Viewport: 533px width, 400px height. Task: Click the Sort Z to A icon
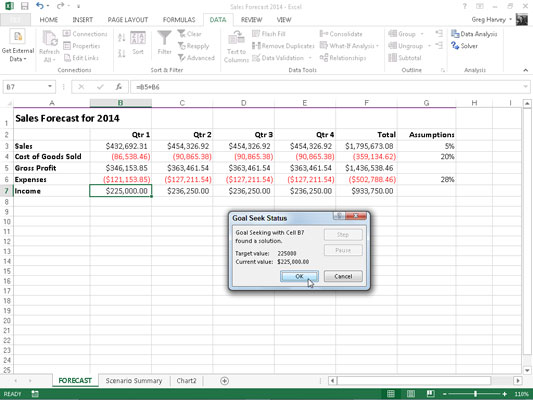click(122, 53)
